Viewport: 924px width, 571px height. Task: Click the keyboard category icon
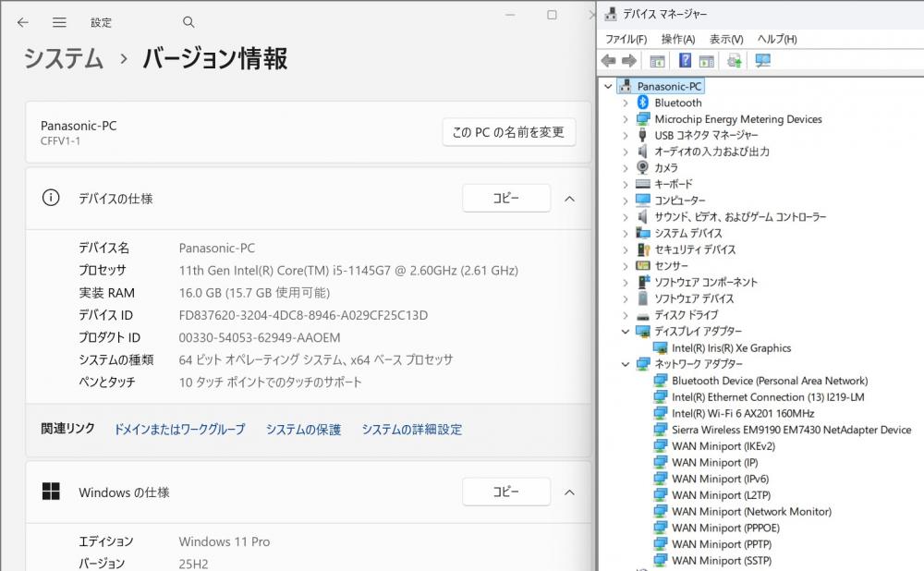pos(643,184)
